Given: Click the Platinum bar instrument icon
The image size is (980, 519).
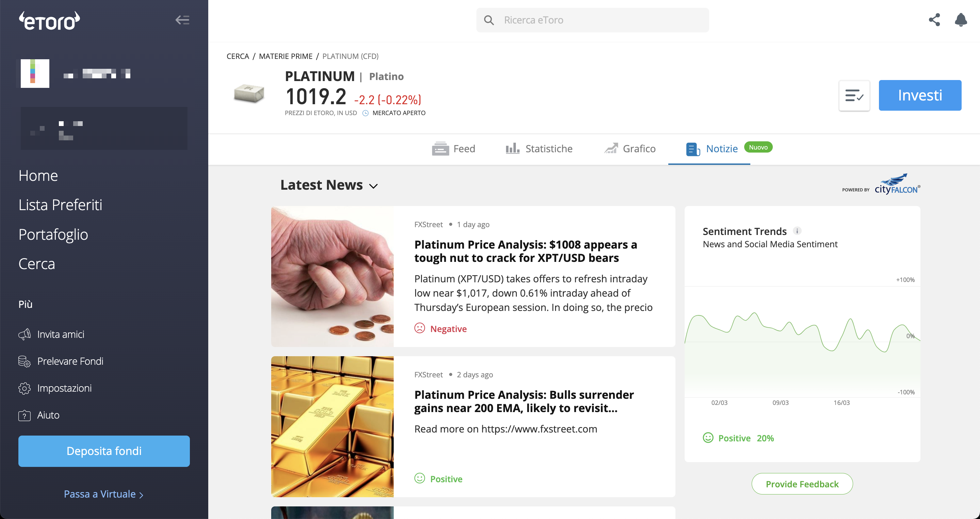Looking at the screenshot, I should 249,94.
